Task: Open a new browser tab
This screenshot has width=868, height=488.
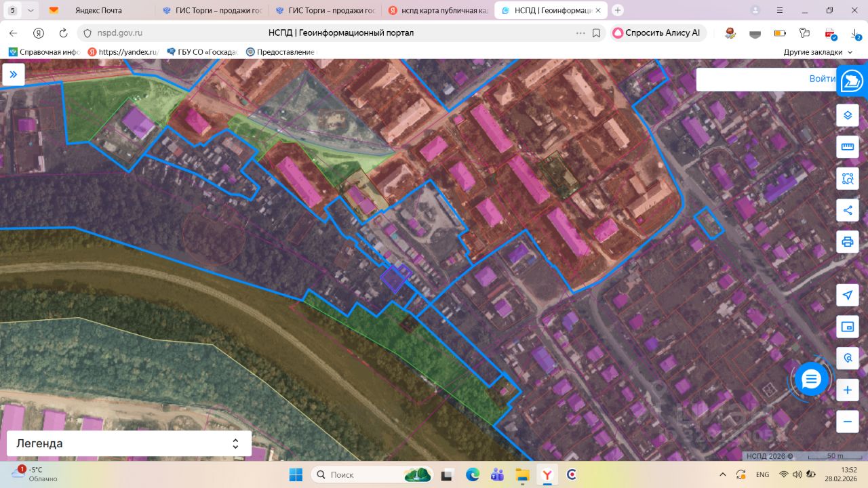Action: pos(617,10)
